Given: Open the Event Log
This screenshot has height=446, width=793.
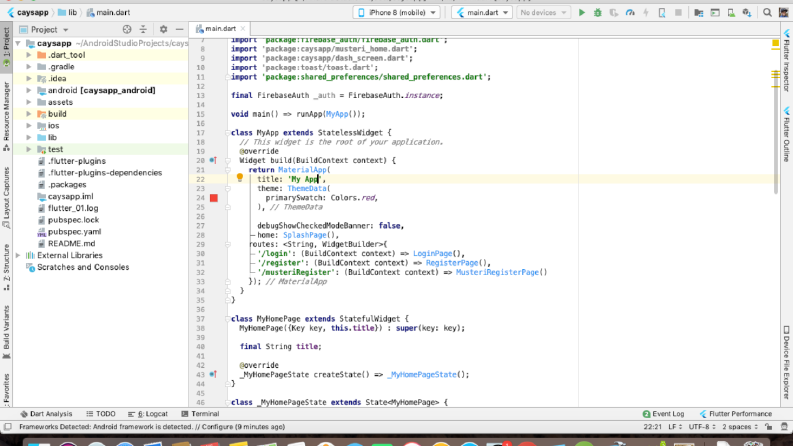Looking at the screenshot, I should point(663,414).
